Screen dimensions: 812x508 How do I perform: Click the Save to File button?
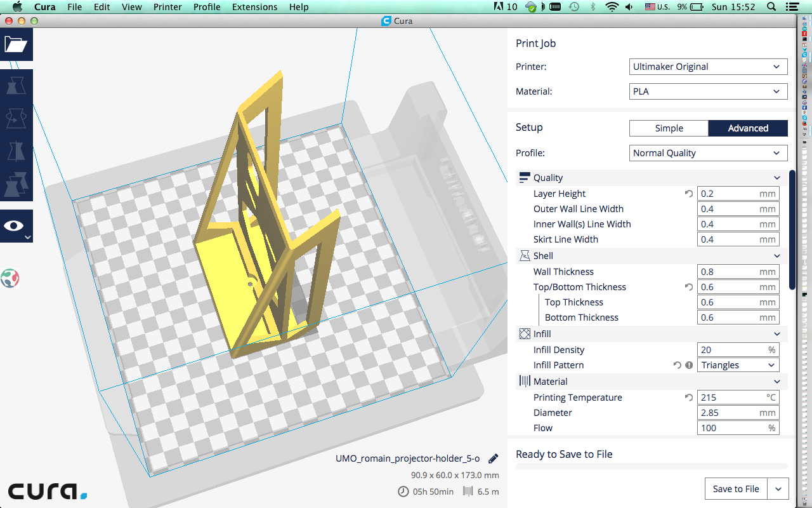(736, 489)
